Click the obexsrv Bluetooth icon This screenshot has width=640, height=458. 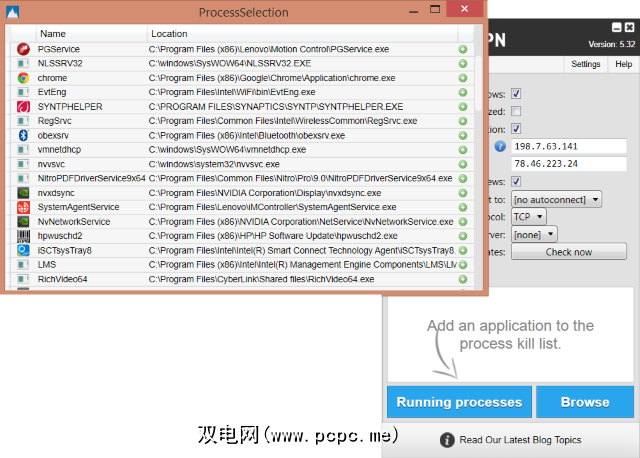(x=23, y=135)
